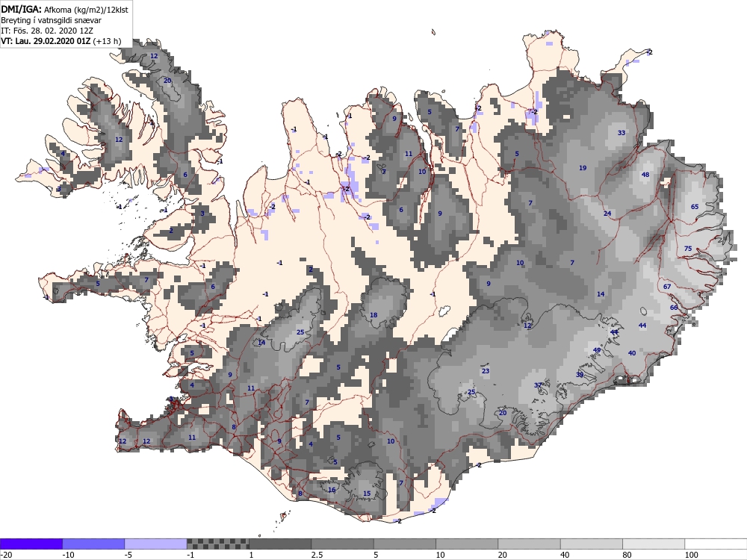Click the map value 67 in the east
747x560 pixels.
tap(667, 287)
